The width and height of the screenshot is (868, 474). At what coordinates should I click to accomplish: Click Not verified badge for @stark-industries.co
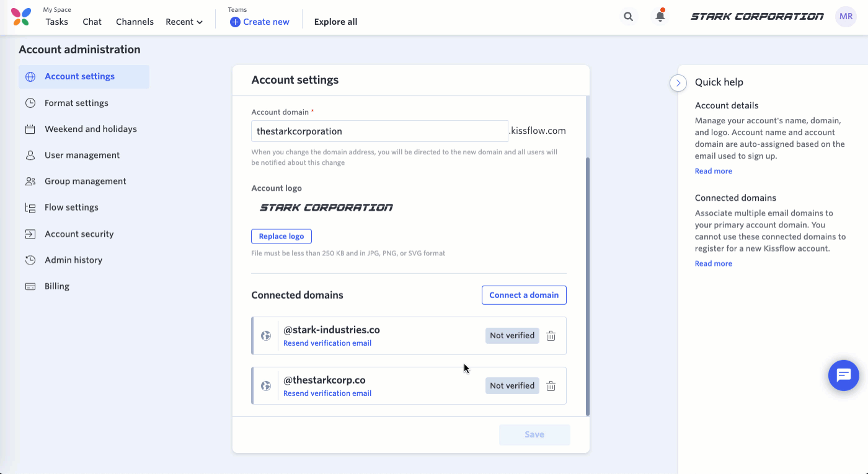pyautogui.click(x=512, y=336)
